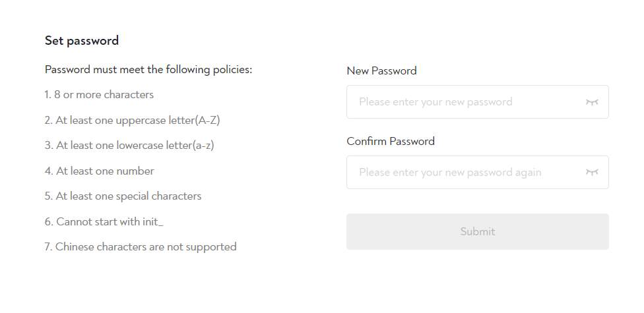The height and width of the screenshot is (313, 644).
Task: Click the "New Password" field label
Action: (x=381, y=71)
